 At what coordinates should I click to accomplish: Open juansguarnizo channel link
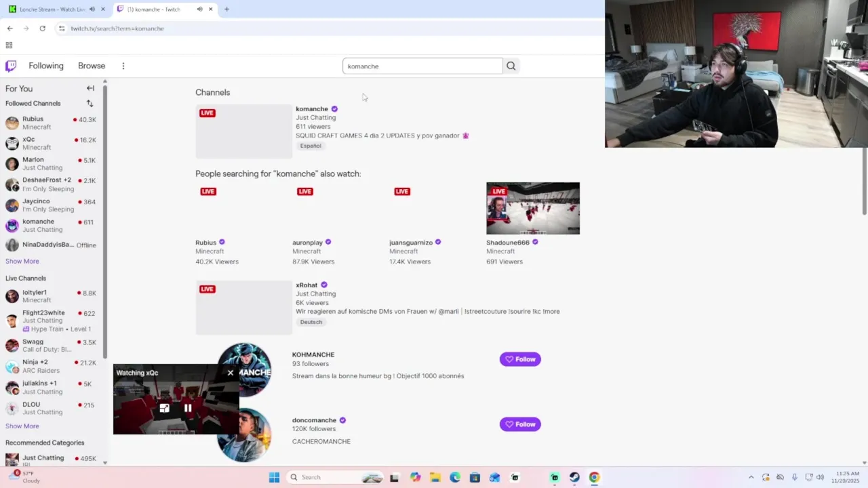pos(411,243)
